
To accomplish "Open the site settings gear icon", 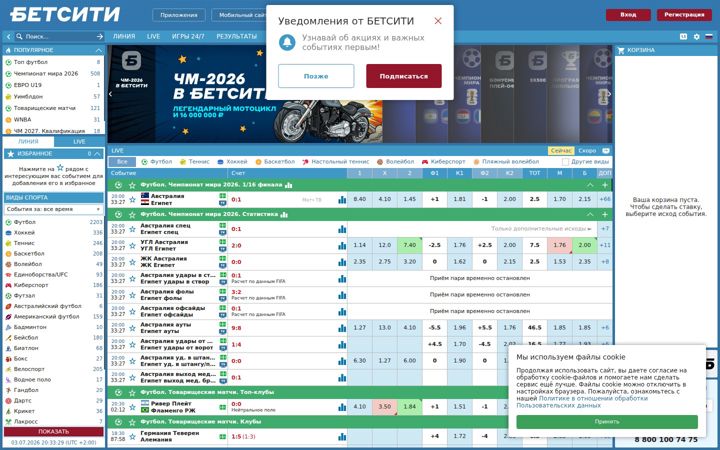I will [696, 36].
